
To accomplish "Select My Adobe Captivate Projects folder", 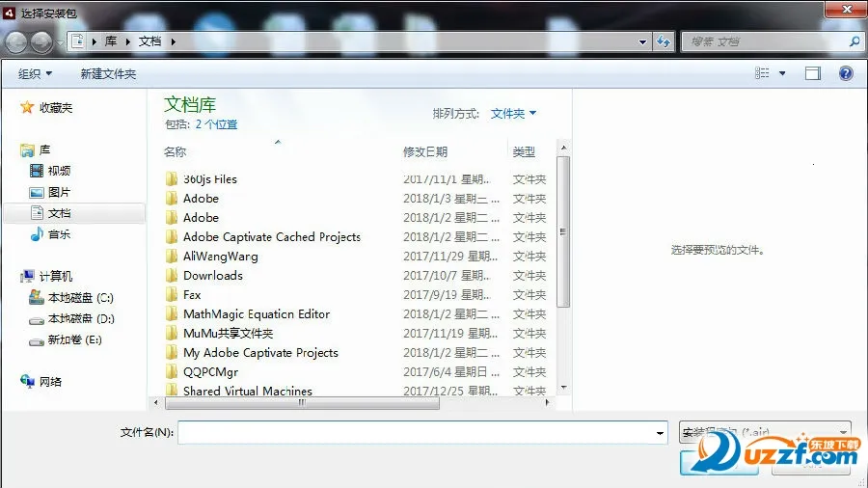I will (x=260, y=352).
